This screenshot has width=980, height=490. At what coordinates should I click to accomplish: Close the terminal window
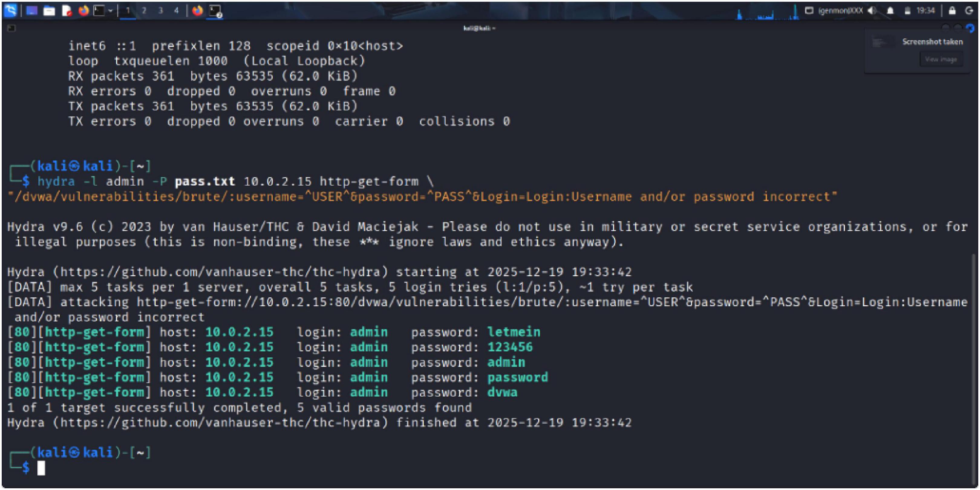tap(970, 28)
